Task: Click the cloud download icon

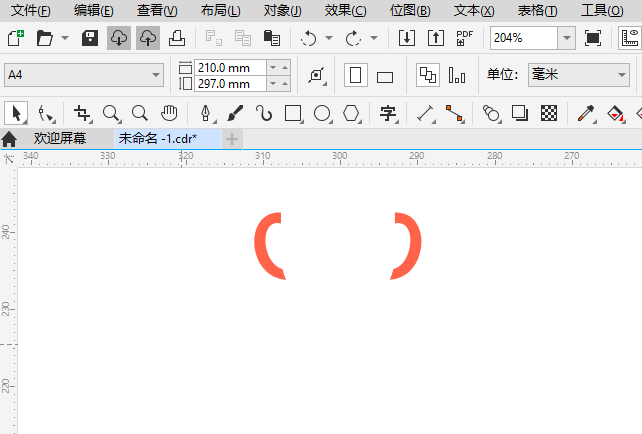Action: (x=119, y=38)
